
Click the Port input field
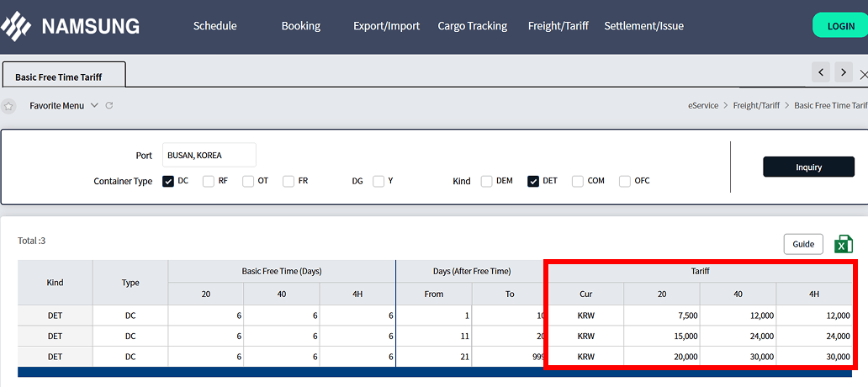209,155
